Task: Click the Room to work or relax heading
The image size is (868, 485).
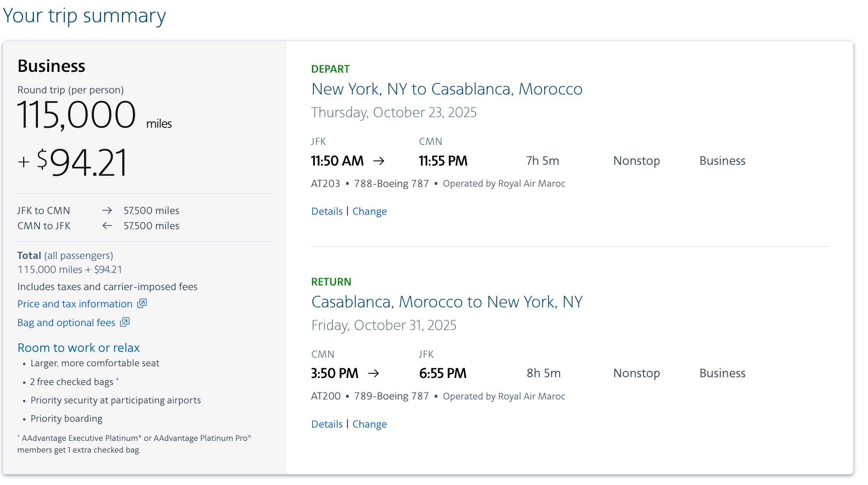Action: pyautogui.click(x=79, y=348)
